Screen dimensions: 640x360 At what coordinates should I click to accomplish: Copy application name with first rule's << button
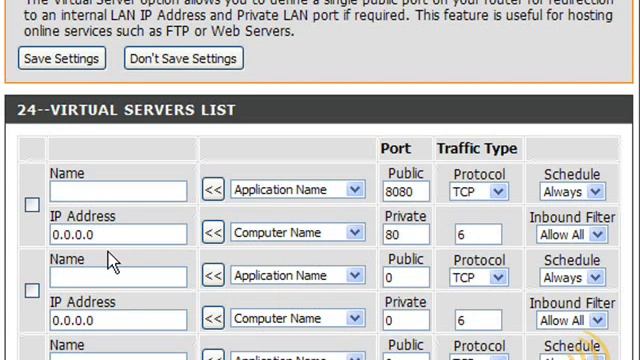pyautogui.click(x=213, y=189)
